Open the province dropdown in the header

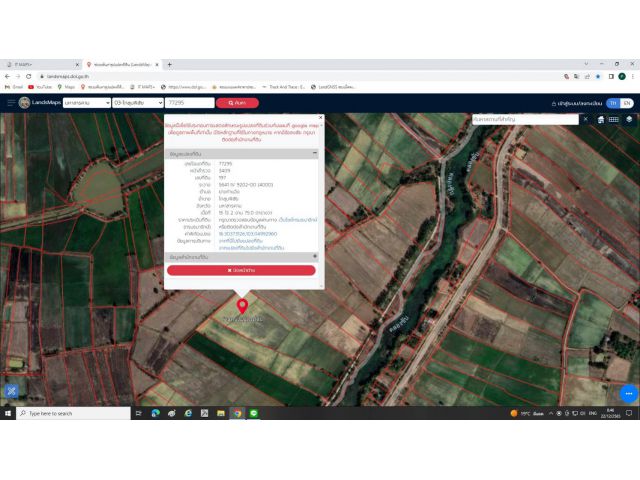point(87,103)
